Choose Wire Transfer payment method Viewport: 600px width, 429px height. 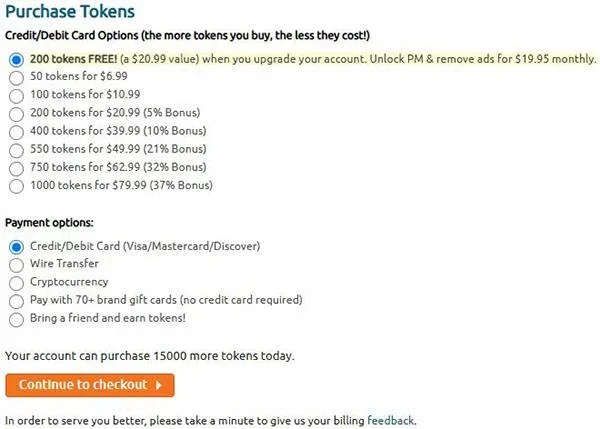pos(16,265)
